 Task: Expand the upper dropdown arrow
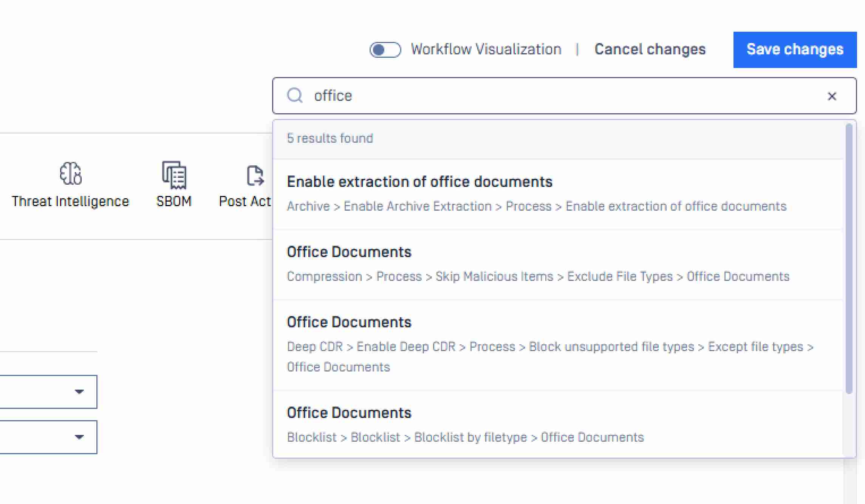click(79, 391)
